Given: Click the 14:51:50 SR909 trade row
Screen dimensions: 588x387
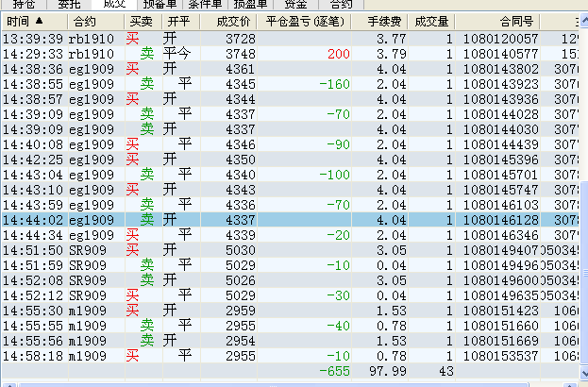Looking at the screenshot, I should (x=283, y=250).
